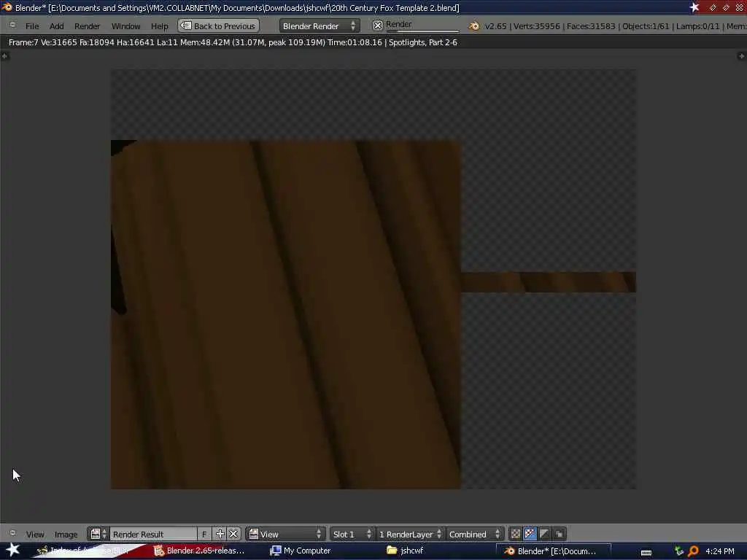The width and height of the screenshot is (747, 560).
Task: Click Faces:31583 statistic in header
Action: pos(591,26)
